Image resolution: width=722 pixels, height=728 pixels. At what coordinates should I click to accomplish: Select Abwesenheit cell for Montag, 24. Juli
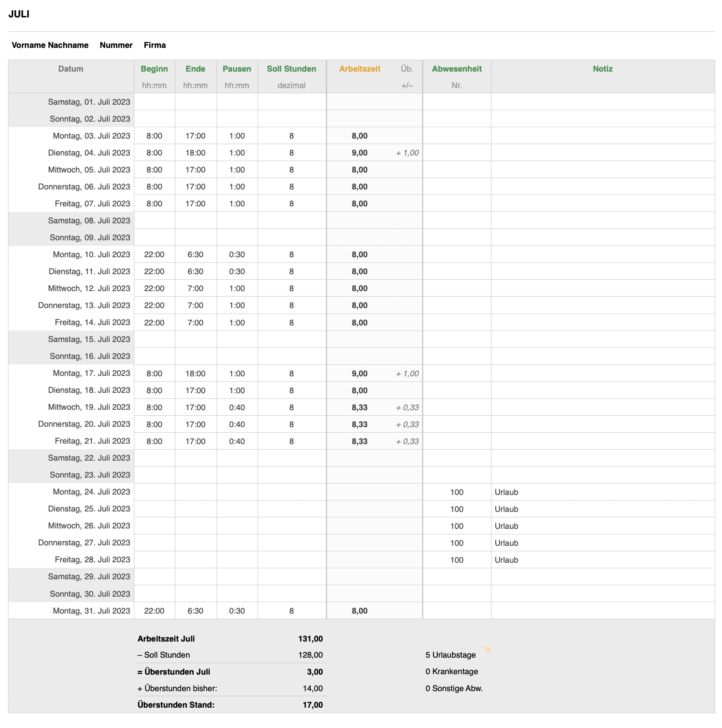pos(457,492)
